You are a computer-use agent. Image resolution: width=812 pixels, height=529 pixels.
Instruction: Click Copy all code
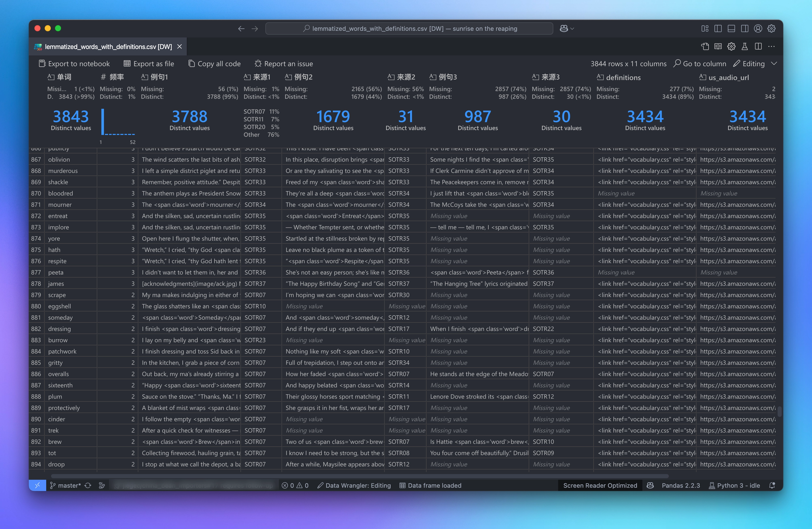[x=215, y=64]
